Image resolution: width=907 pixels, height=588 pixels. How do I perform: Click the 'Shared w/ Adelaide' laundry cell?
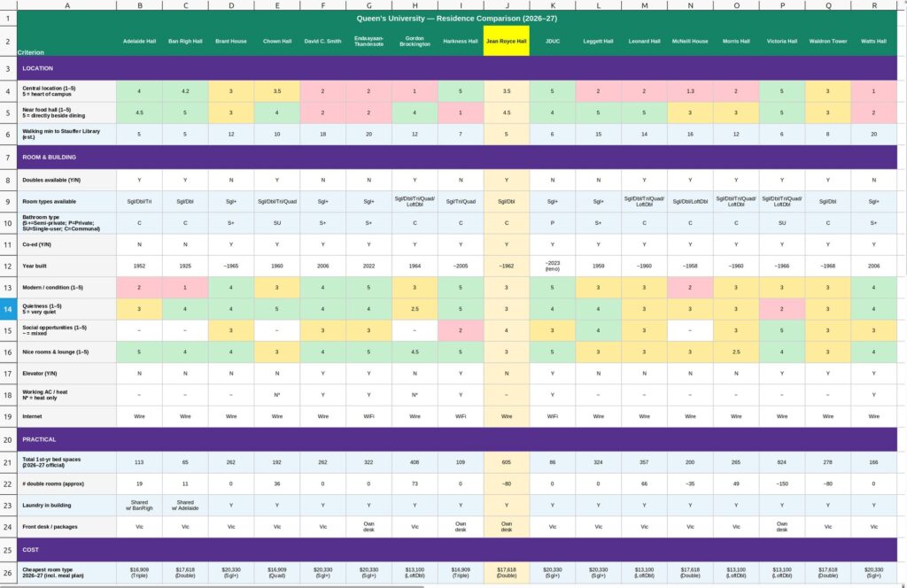(185, 506)
